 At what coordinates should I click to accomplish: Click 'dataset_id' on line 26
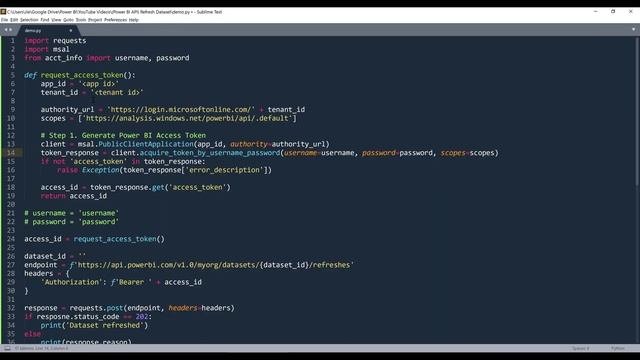click(45, 256)
